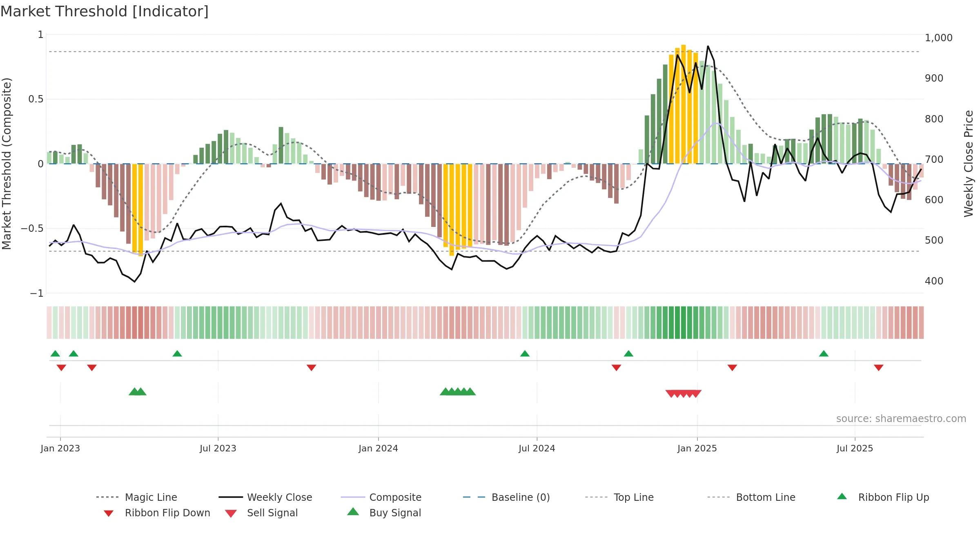Click the 900 tick on the price axis
Viewport: 980px width, 551px height.
[x=934, y=78]
